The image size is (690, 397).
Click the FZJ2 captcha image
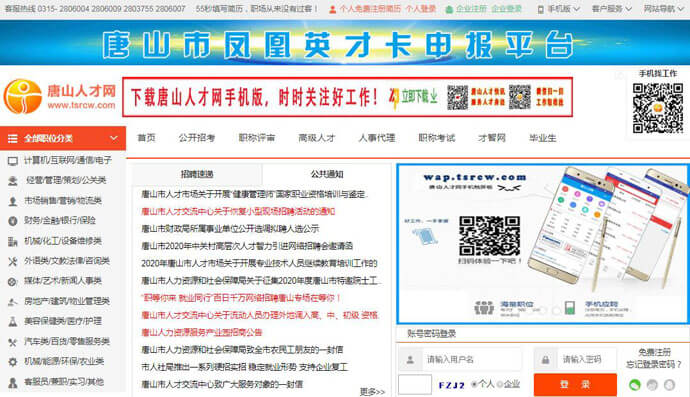(x=451, y=385)
